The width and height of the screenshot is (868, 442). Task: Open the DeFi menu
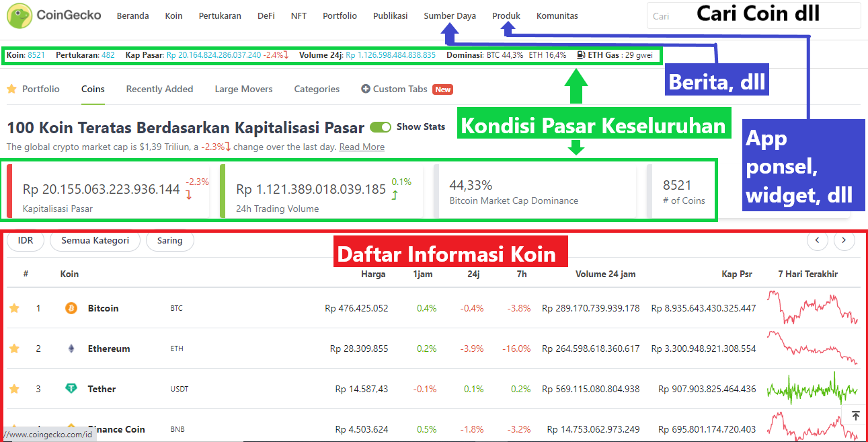click(x=266, y=15)
